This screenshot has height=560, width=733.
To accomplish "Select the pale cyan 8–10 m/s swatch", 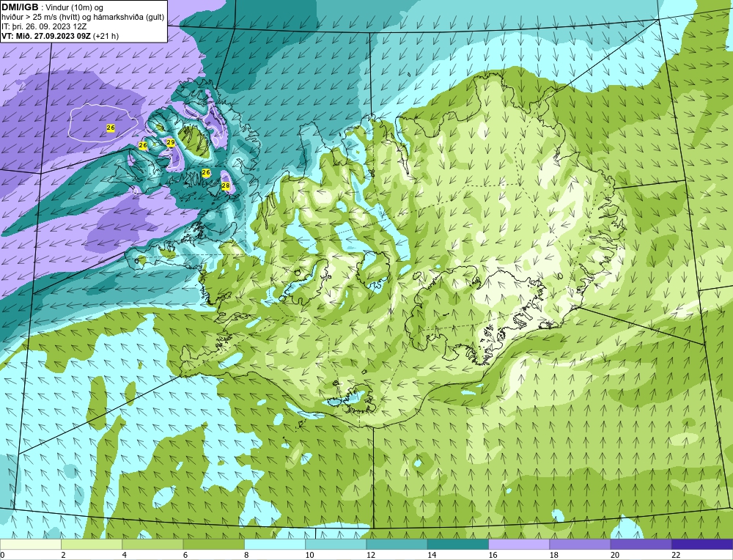I will coord(275,544).
